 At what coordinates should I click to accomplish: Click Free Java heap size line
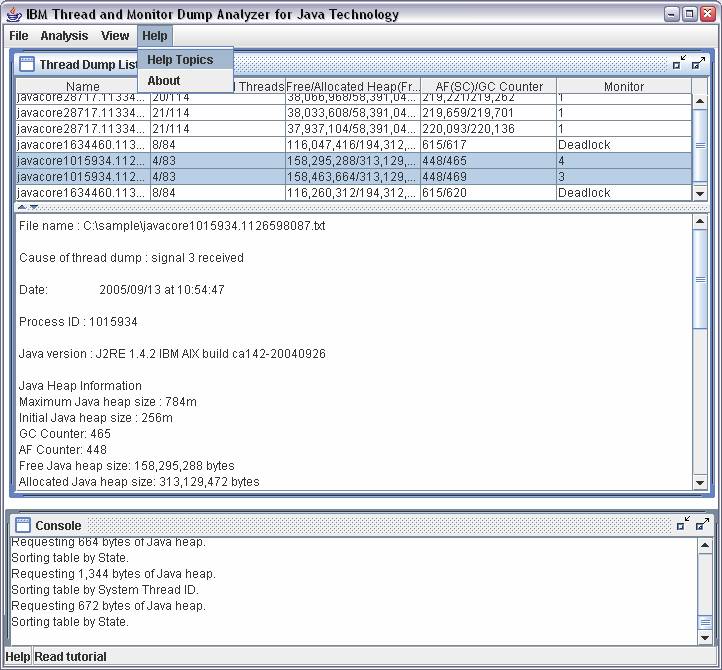pyautogui.click(x=127, y=466)
